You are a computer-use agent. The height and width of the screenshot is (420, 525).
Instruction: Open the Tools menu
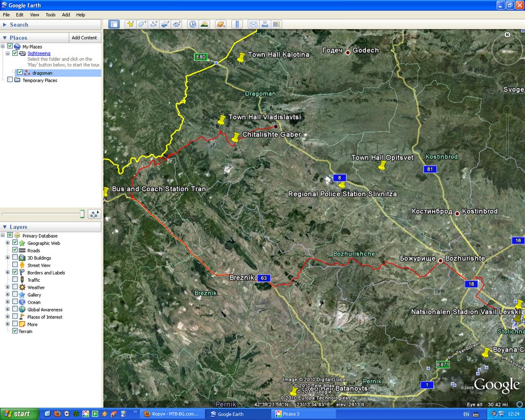[50, 15]
